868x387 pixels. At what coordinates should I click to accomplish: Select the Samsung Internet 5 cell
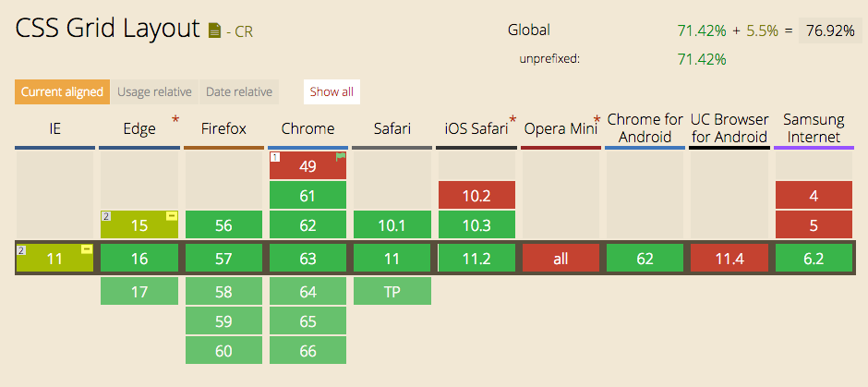point(814,224)
